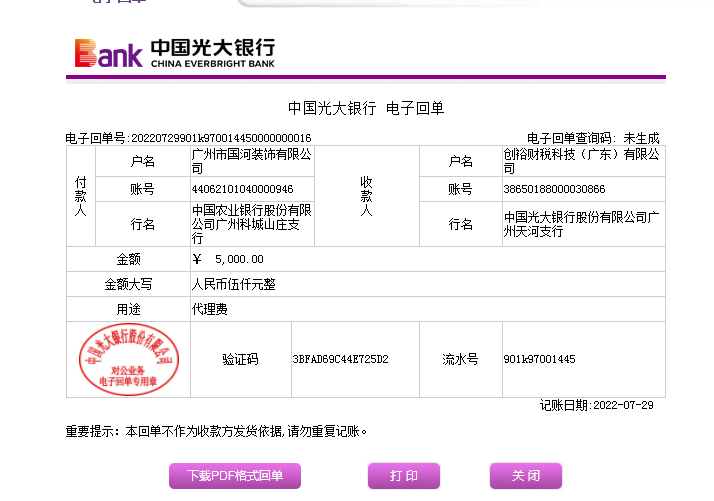
Task: Click the 金额大写 label cell
Action: 128,284
